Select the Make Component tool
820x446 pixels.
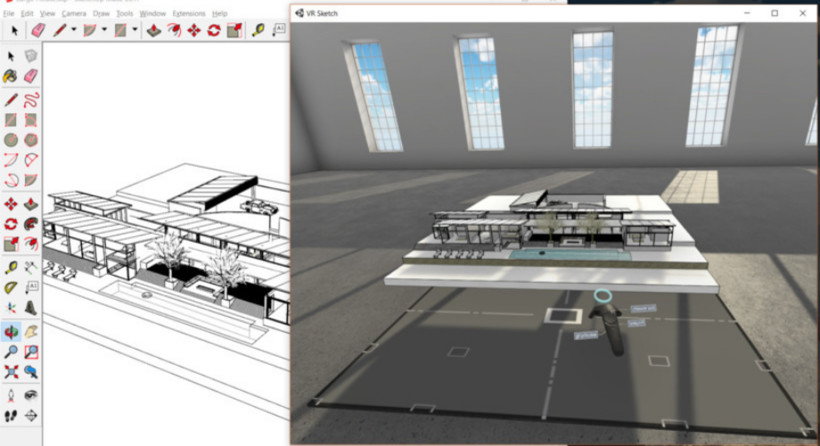[x=31, y=56]
